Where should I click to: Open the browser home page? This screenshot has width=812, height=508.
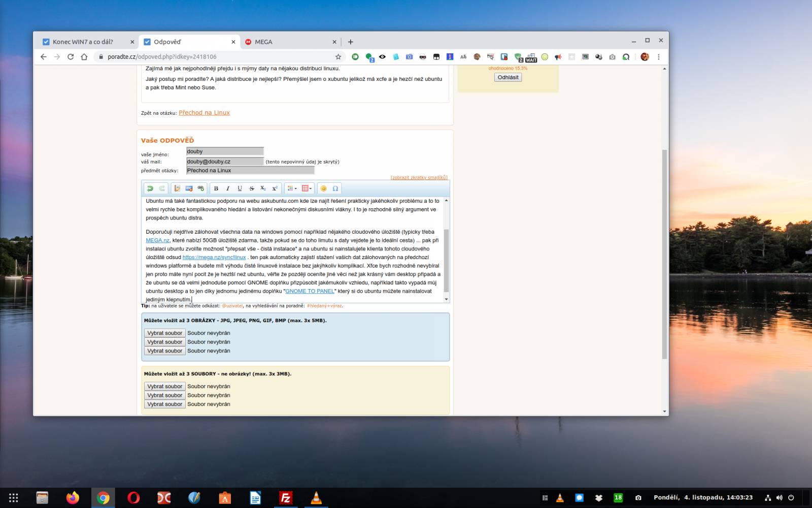84,57
